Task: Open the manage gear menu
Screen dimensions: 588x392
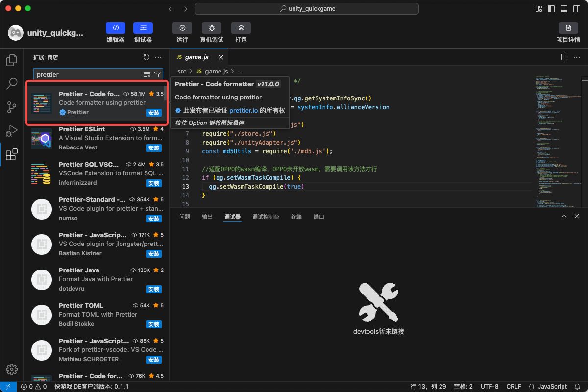Action: (x=12, y=369)
